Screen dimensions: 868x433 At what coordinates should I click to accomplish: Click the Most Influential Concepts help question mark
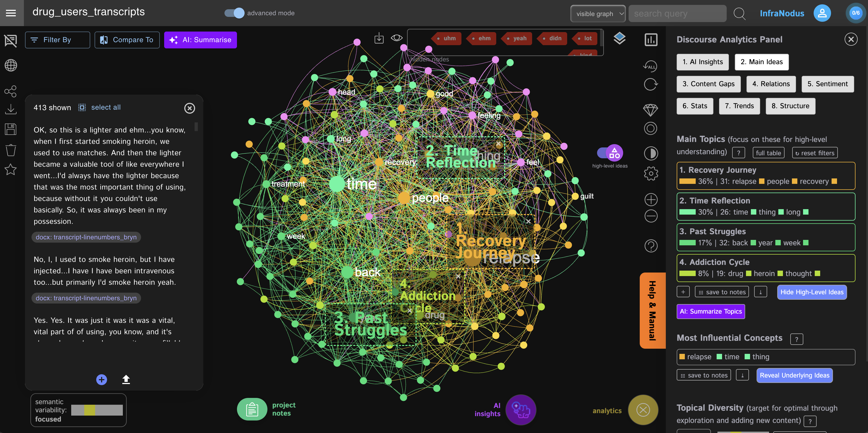click(797, 339)
